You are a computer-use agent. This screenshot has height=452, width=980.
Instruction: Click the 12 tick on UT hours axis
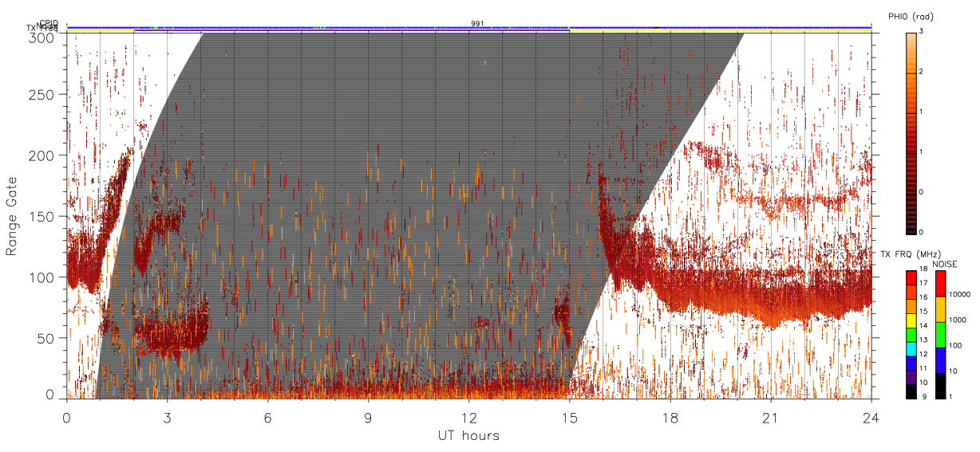point(468,415)
